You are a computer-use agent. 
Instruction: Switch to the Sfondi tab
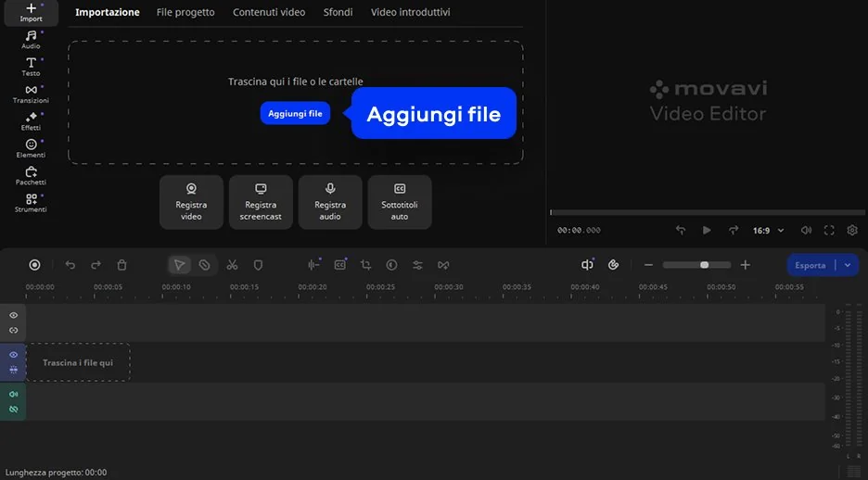338,12
